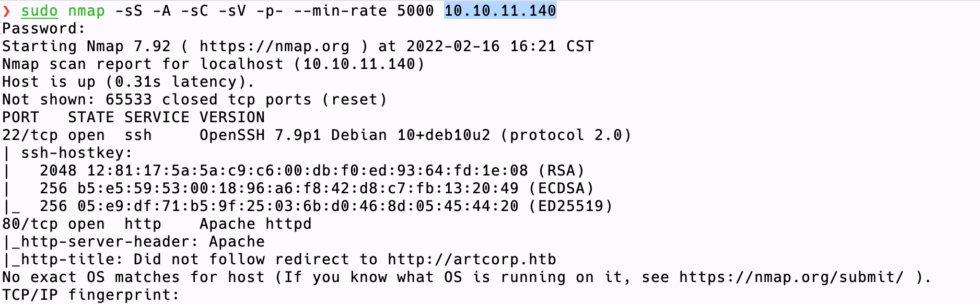Open the https://nmap.org link
This screenshot has height=304, width=980.
pos(274,46)
